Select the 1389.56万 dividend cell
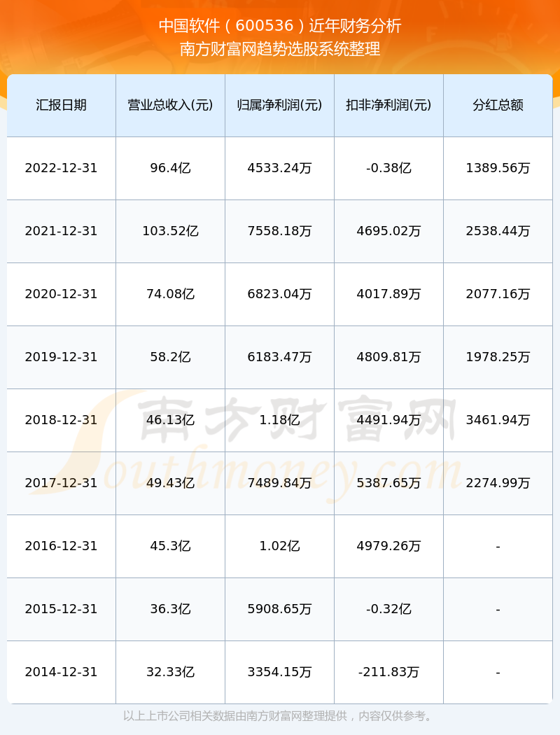The height and width of the screenshot is (735, 560). [498, 168]
